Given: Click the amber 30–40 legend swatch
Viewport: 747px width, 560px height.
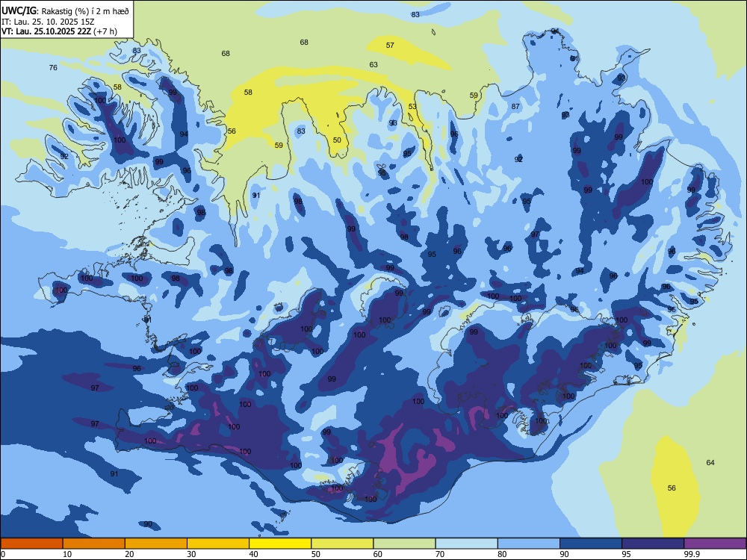Looking at the screenshot, I should click(x=218, y=544).
